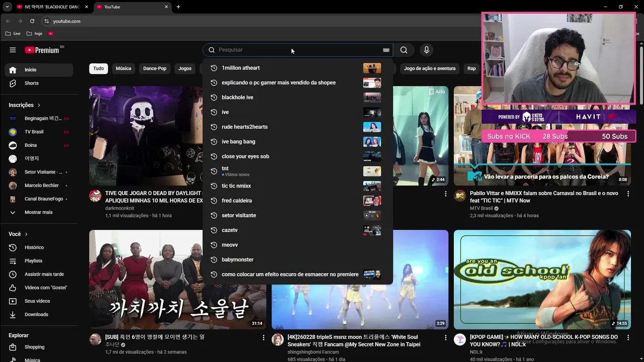Select the Rap filter chip

click(471, 68)
